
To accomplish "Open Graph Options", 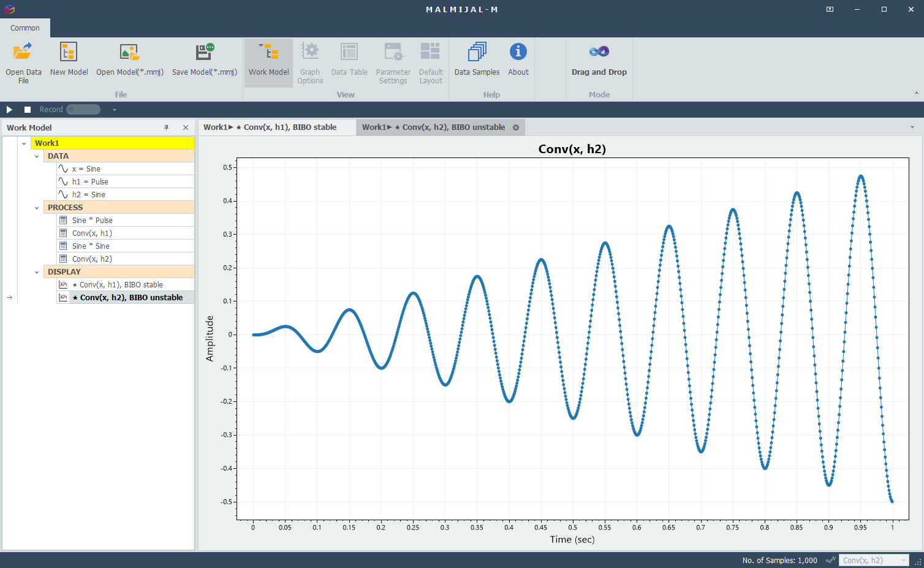I will click(310, 63).
